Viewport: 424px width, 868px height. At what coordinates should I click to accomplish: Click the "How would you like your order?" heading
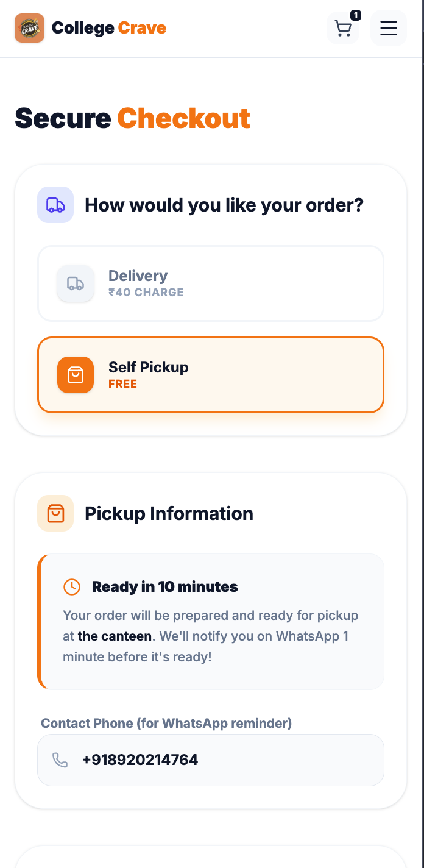click(x=224, y=205)
